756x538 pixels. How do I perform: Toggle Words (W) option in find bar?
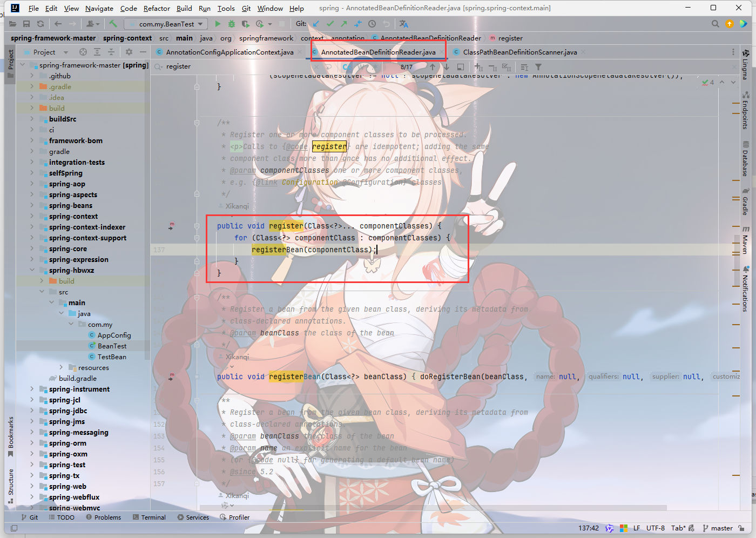click(362, 67)
